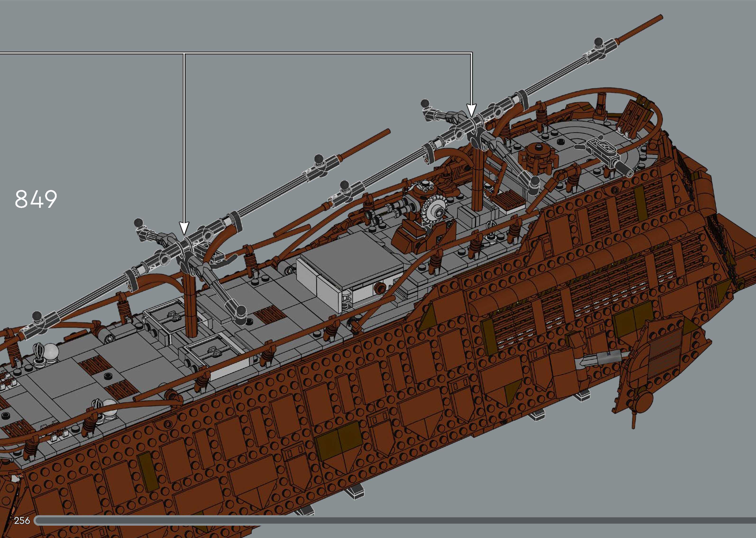The height and width of the screenshot is (538, 756).
Task: Click the step number 849
Action: pos(36,199)
